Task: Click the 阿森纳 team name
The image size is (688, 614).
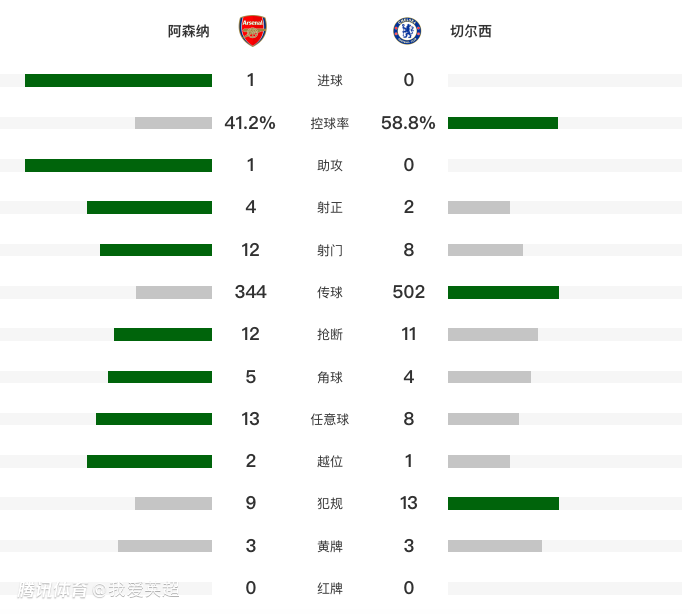Action: click(x=189, y=31)
